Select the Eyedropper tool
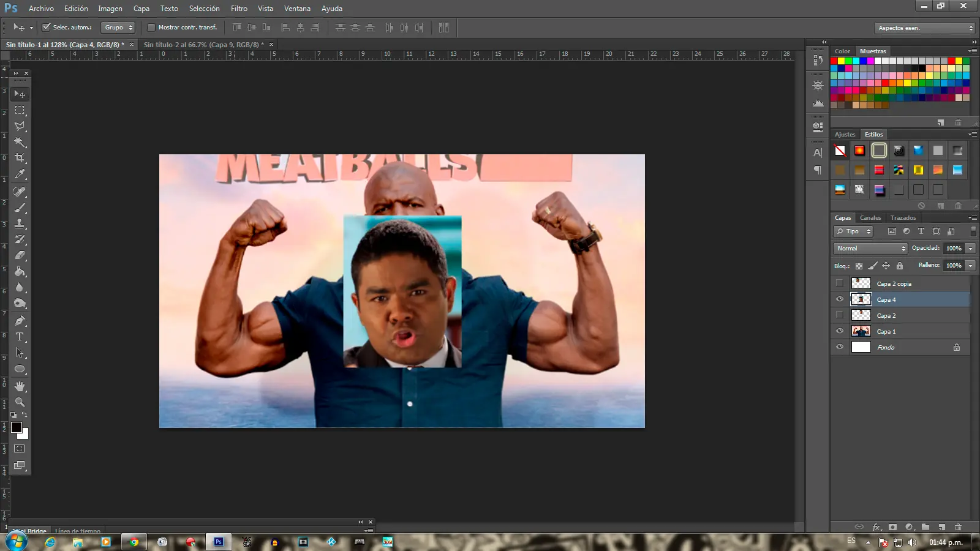This screenshot has width=980, height=551. [x=20, y=174]
